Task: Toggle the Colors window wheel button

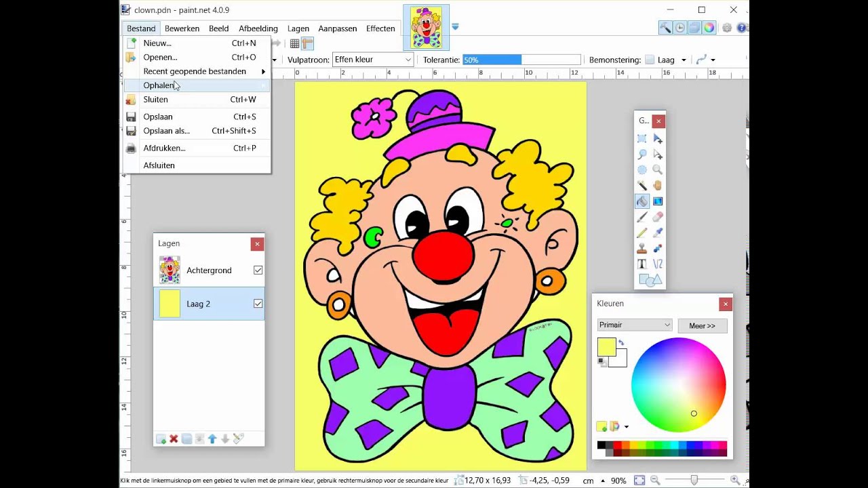Action: pyautogui.click(x=709, y=28)
